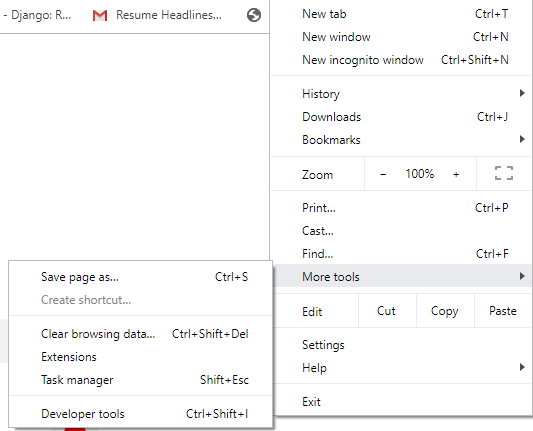Click the Help menu entry label
This screenshot has height=431, width=533.
(314, 368)
